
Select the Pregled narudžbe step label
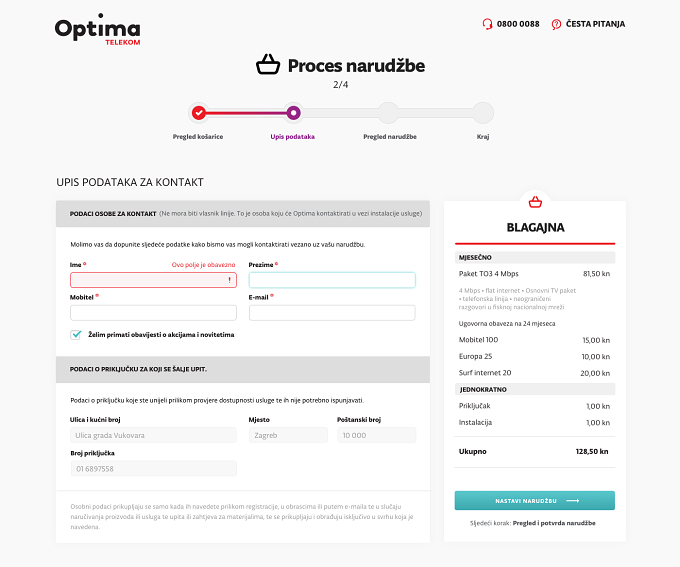(390, 137)
